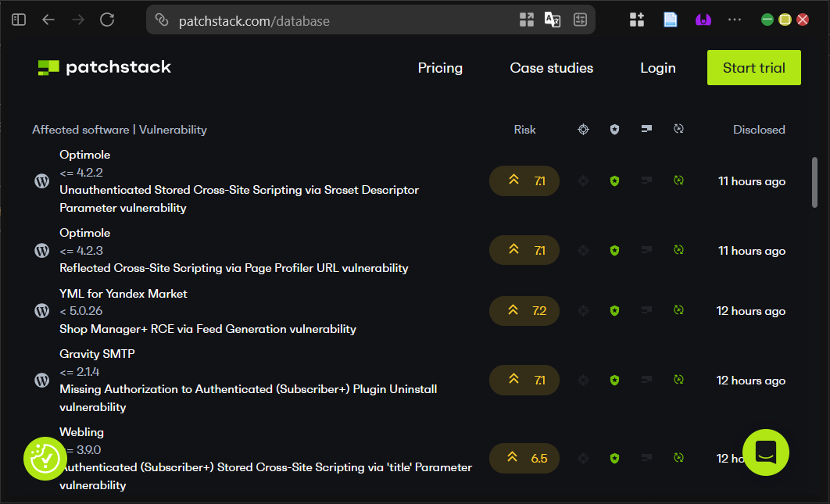This screenshot has height=504, width=830.
Task: Open the Pricing menu item
Action: click(x=441, y=68)
